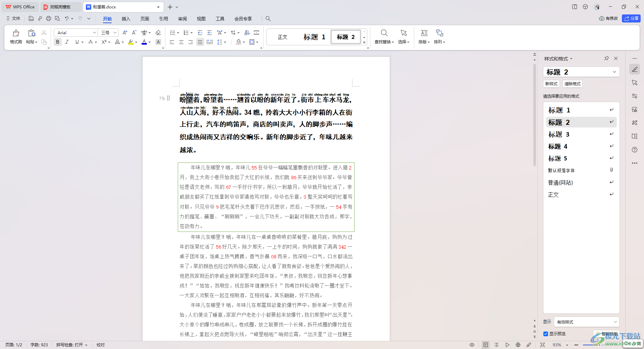The image size is (644, 349).
Task: Open the zoom 93% dropdown arrow
Action: click(567, 345)
